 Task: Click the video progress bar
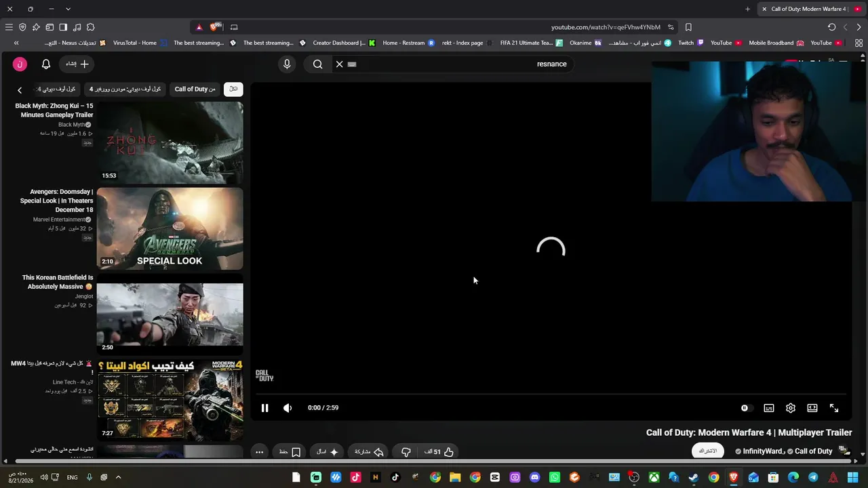[551, 394]
